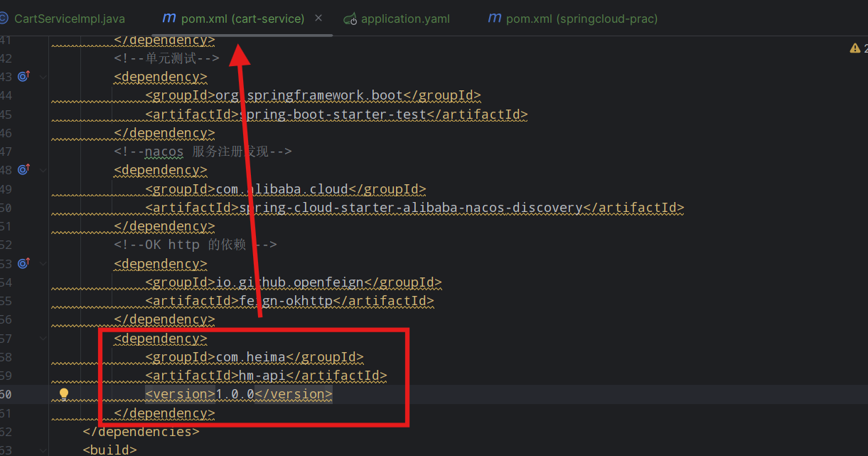The width and height of the screenshot is (868, 456).
Task: Collapse the spring-boot-starter-test dependency fold arrow
Action: tap(43, 76)
